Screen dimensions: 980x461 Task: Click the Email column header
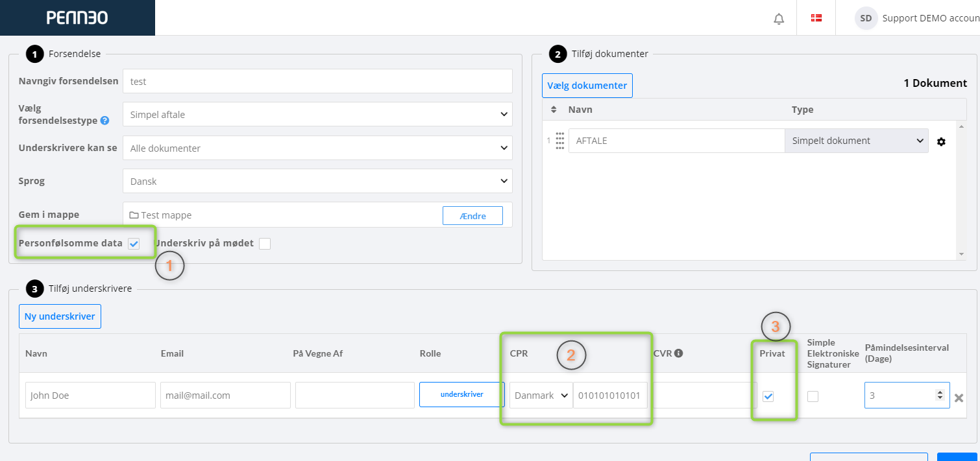172,353
